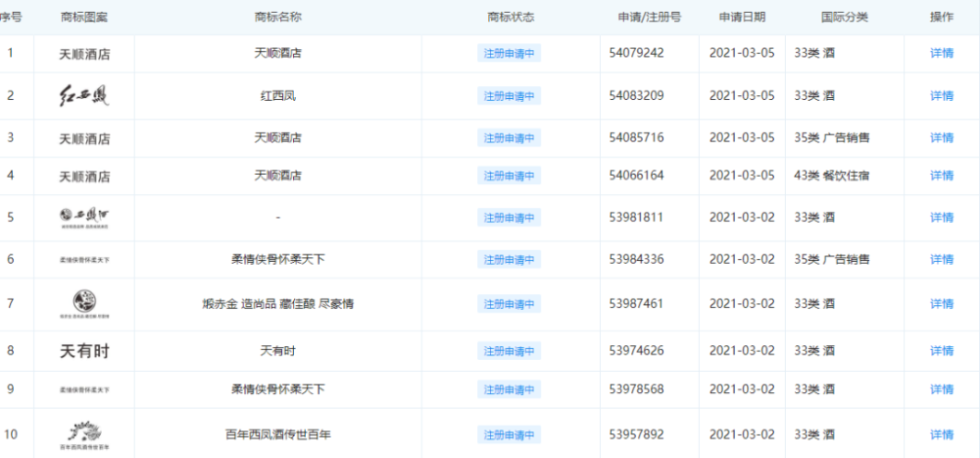Click the bold 天有时 trademark image
Viewport: 980px width, 458px height.
point(84,352)
